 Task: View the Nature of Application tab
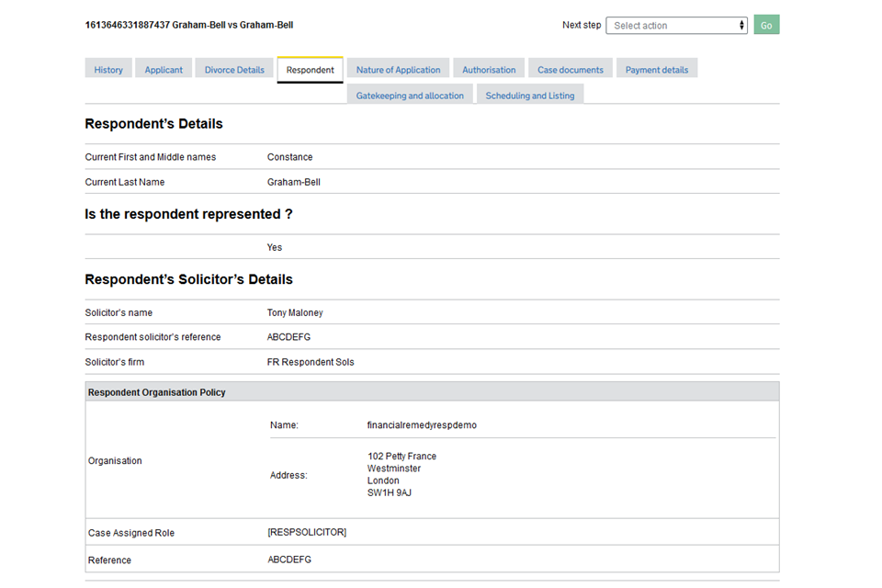click(398, 70)
